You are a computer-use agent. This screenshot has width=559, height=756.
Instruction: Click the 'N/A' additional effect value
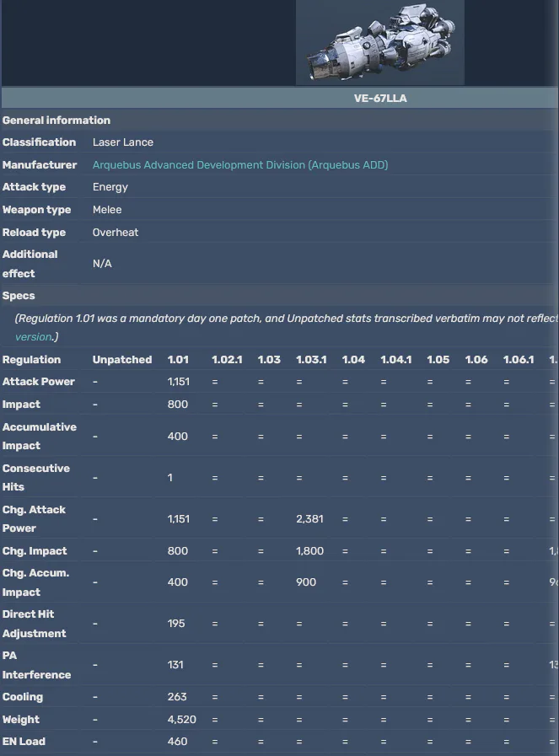point(102,264)
